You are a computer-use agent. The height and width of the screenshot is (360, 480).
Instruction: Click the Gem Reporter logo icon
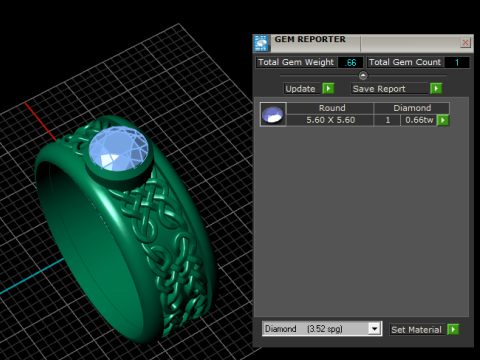tap(261, 43)
